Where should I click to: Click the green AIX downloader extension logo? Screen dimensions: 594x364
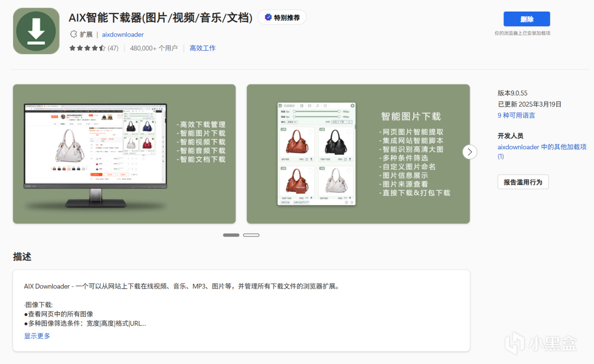[36, 31]
